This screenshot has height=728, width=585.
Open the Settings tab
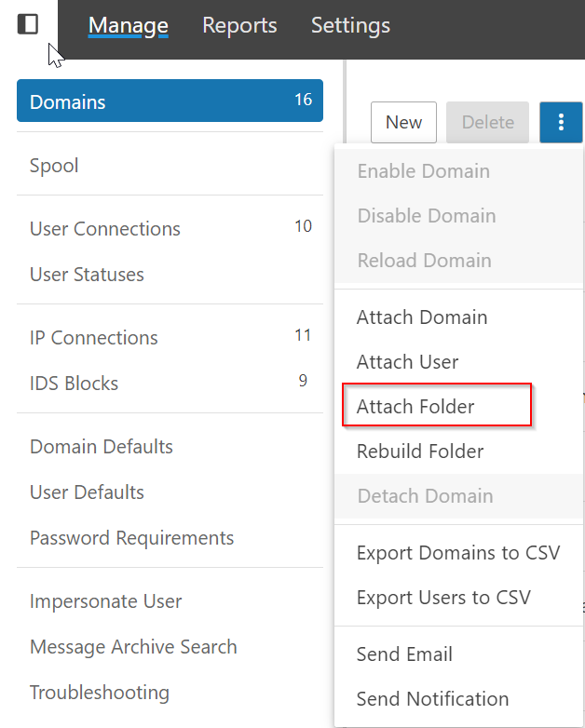350,25
